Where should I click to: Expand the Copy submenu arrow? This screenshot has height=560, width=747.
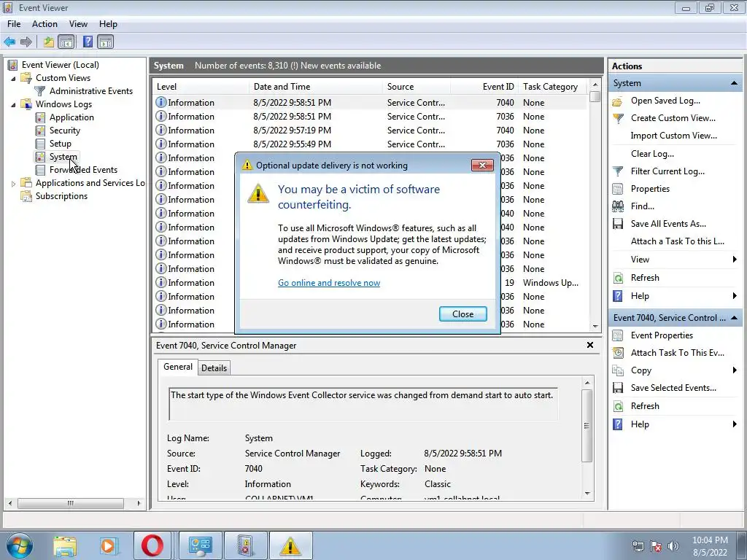(x=735, y=370)
